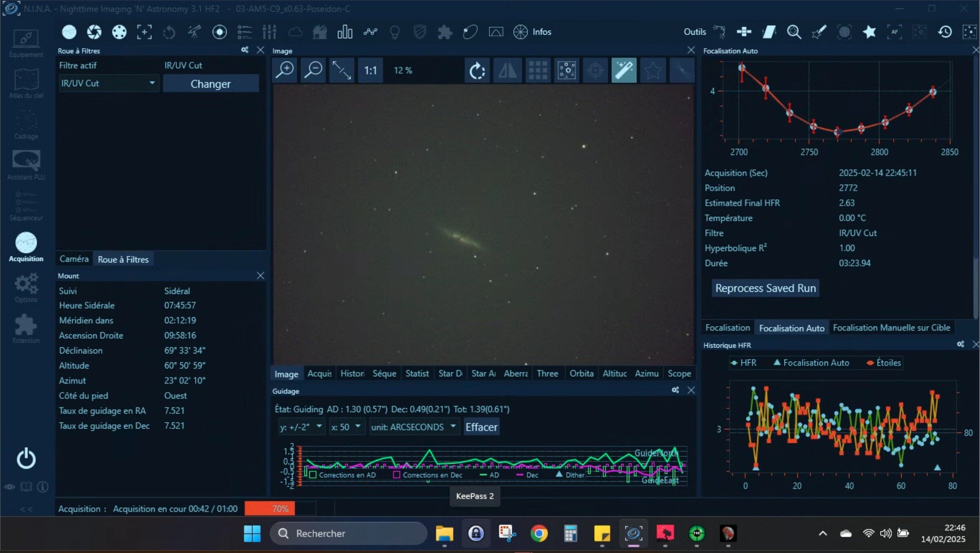Click the zoom in magnifier icon
The height and width of the screenshot is (553, 980).
click(x=284, y=70)
